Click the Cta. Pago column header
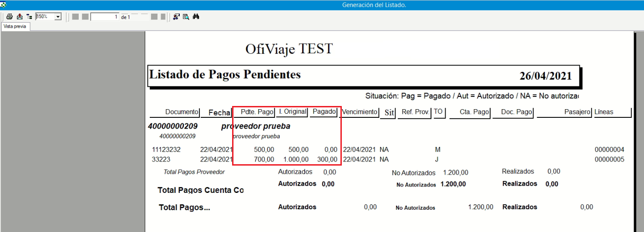Image resolution: width=644 pixels, height=232 pixels. click(475, 112)
